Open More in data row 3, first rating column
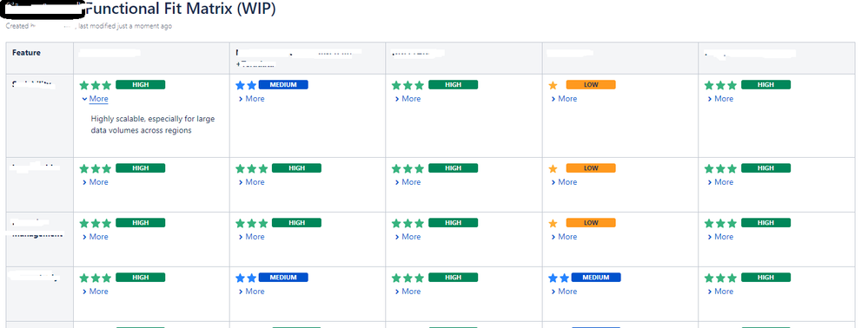Viewport: 868px width, 328px height. 95,237
